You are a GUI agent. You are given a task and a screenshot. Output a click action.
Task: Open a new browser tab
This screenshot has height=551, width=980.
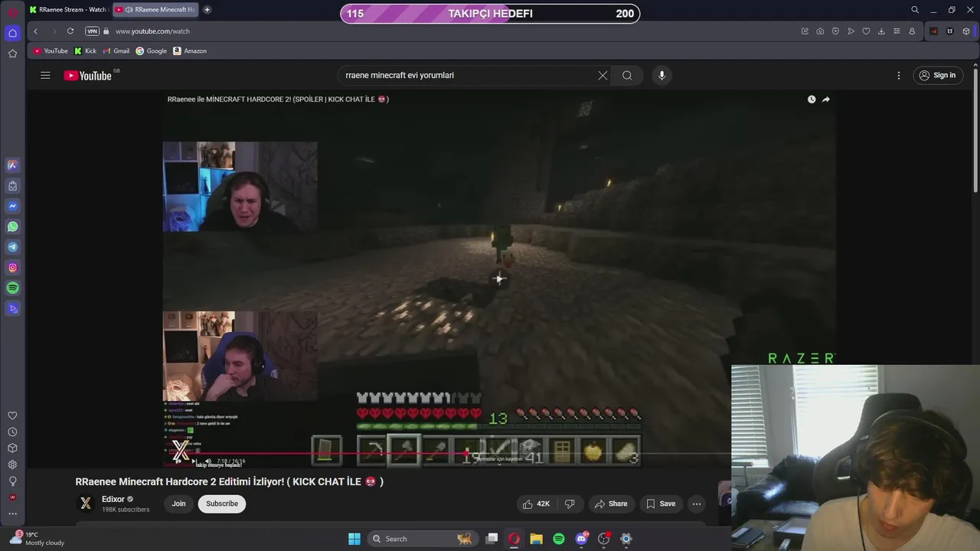pyautogui.click(x=207, y=10)
